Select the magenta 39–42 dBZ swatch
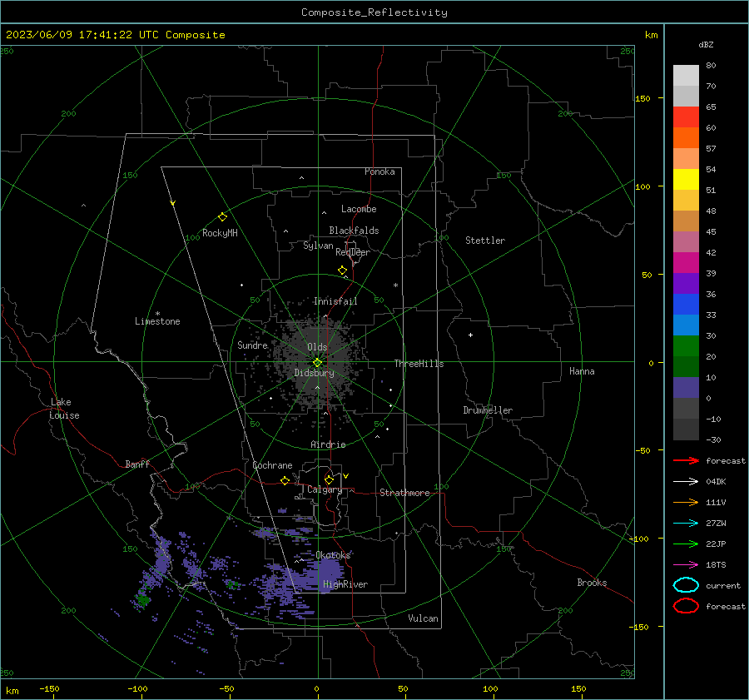Viewport: 749px width, 700px height. tap(686, 263)
